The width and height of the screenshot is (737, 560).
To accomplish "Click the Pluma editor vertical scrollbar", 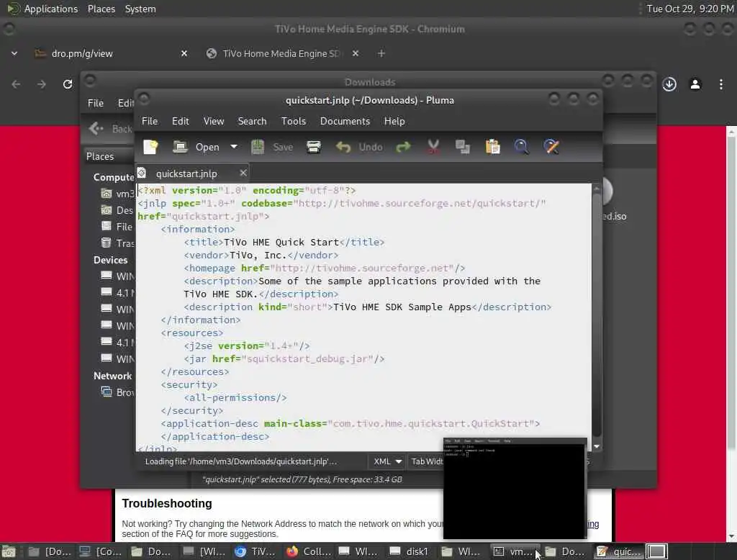I will (x=597, y=315).
